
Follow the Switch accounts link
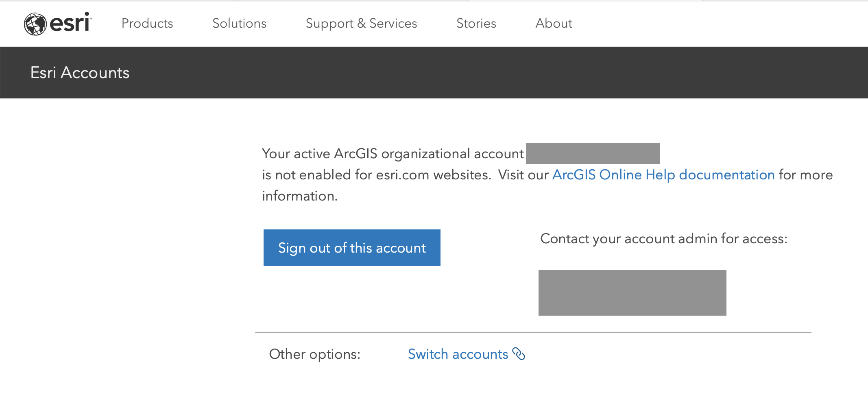[458, 354]
